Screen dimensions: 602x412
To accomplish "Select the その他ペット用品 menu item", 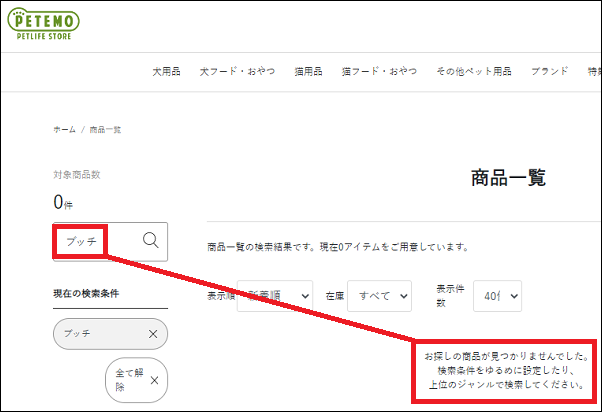I will coord(473,72).
